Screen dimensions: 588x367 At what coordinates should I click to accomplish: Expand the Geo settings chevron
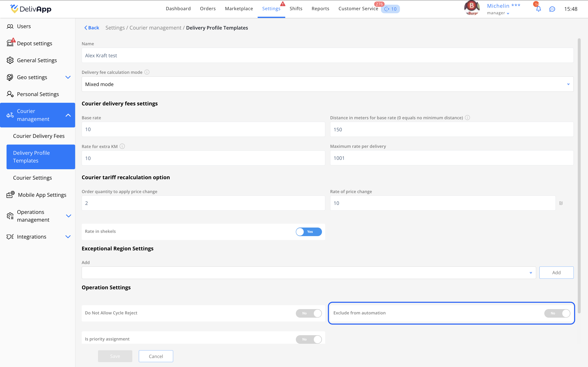[68, 77]
